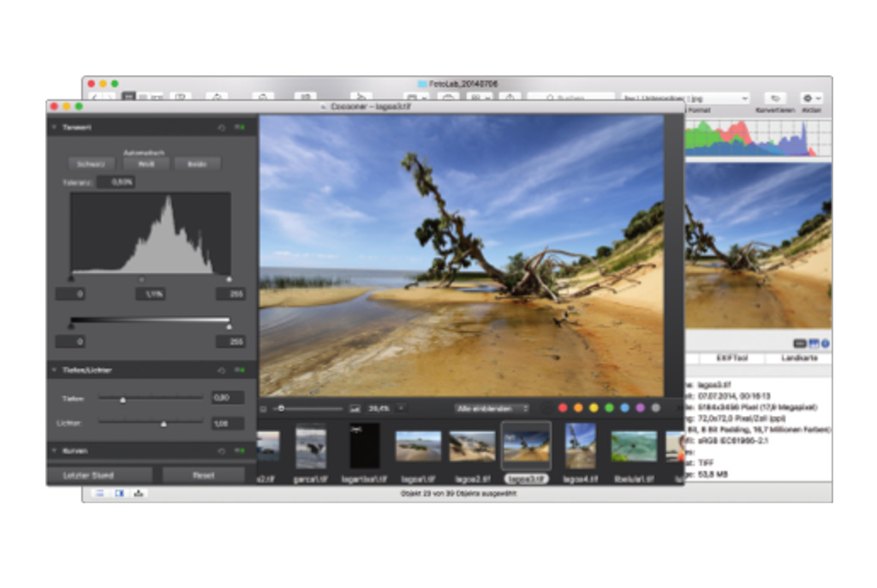The height and width of the screenshot is (588, 877).
Task: Click the Weiß automatic button
Action: point(146,164)
